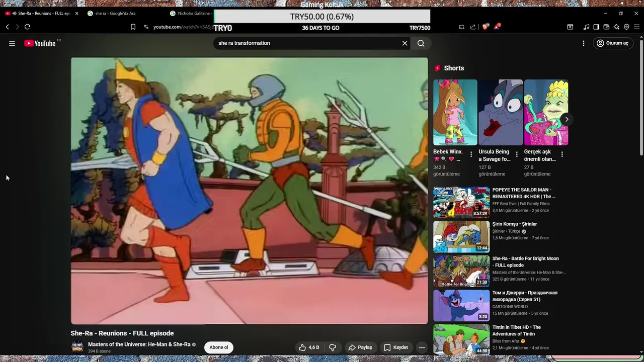Open options for Bebek Winx short
This screenshot has width=644, height=362.
pyautogui.click(x=471, y=154)
